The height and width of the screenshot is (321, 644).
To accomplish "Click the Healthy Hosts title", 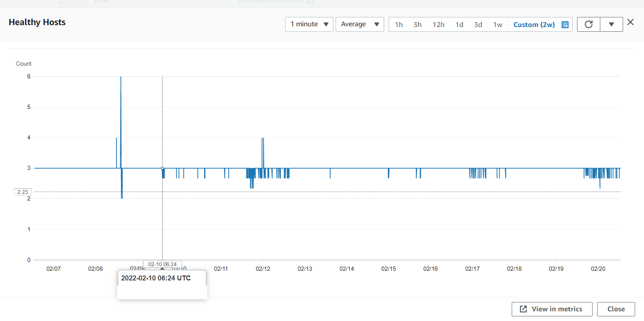I will 37,22.
